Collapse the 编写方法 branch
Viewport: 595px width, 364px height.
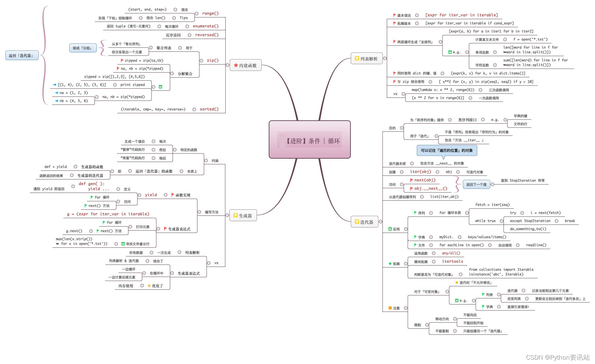point(199,212)
